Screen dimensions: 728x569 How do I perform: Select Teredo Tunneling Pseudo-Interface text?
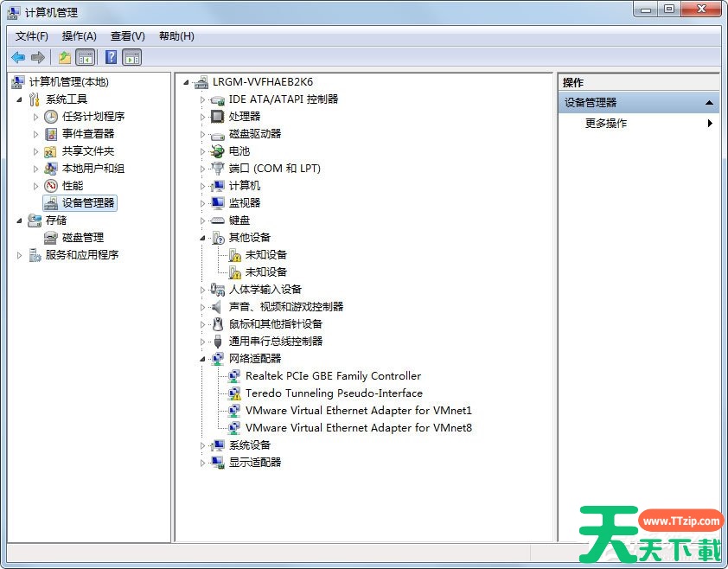334,393
